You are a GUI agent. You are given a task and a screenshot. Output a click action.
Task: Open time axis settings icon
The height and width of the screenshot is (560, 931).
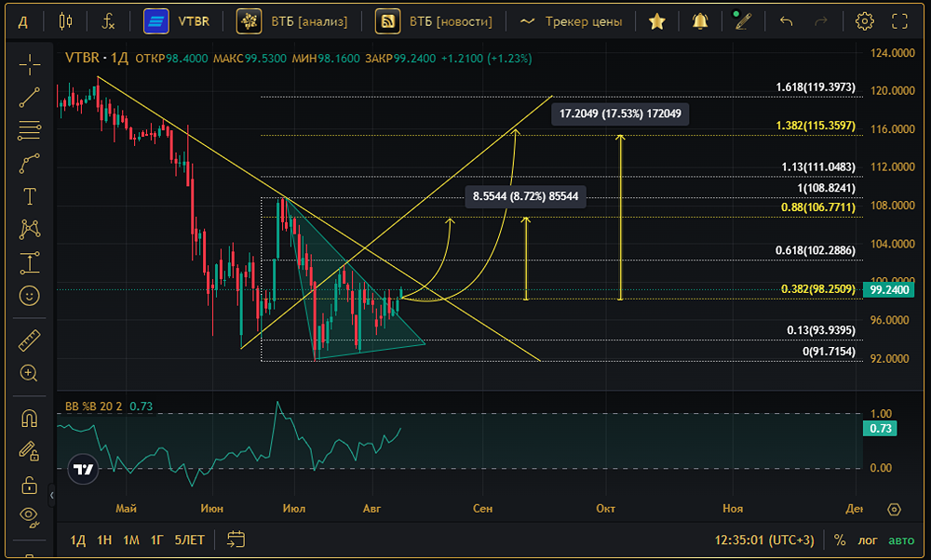894,509
